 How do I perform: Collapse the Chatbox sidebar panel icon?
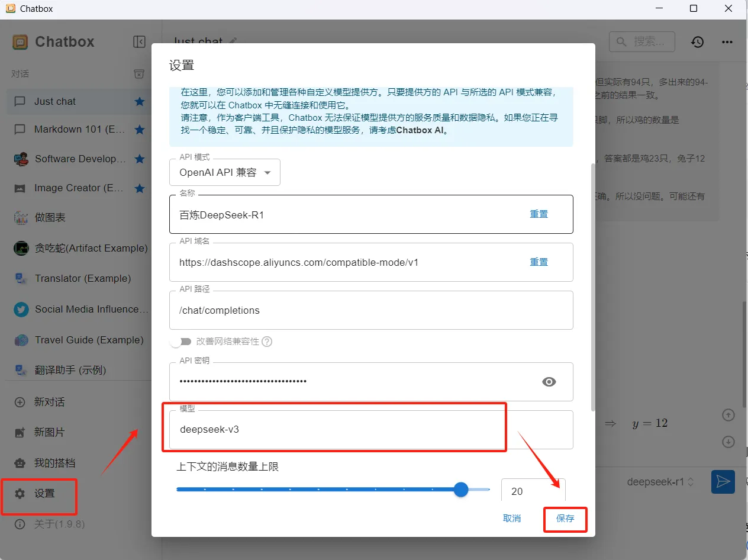[139, 41]
